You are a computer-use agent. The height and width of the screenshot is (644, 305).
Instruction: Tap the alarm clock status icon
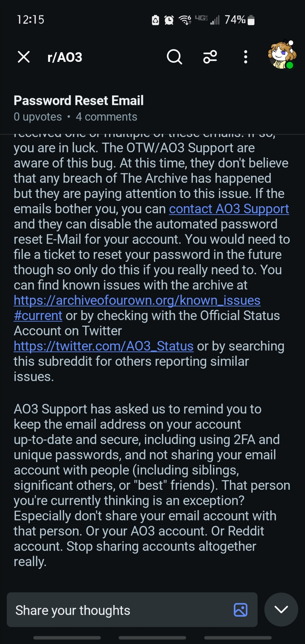point(169,20)
